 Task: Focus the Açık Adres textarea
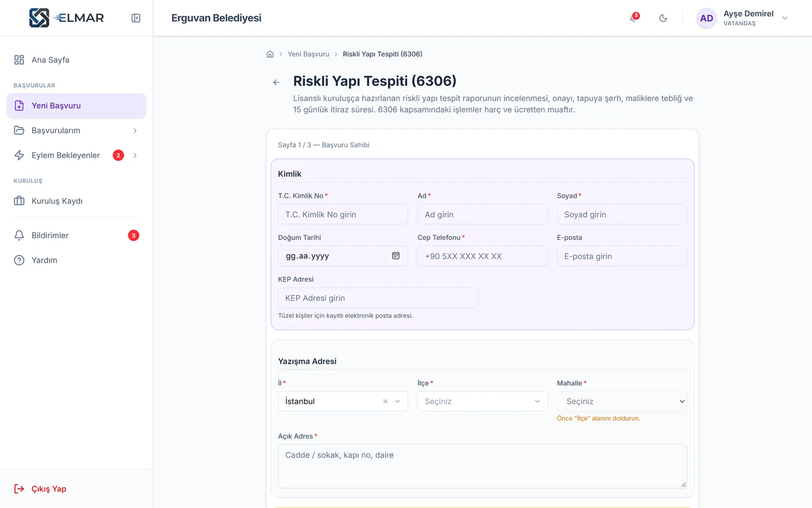click(482, 466)
